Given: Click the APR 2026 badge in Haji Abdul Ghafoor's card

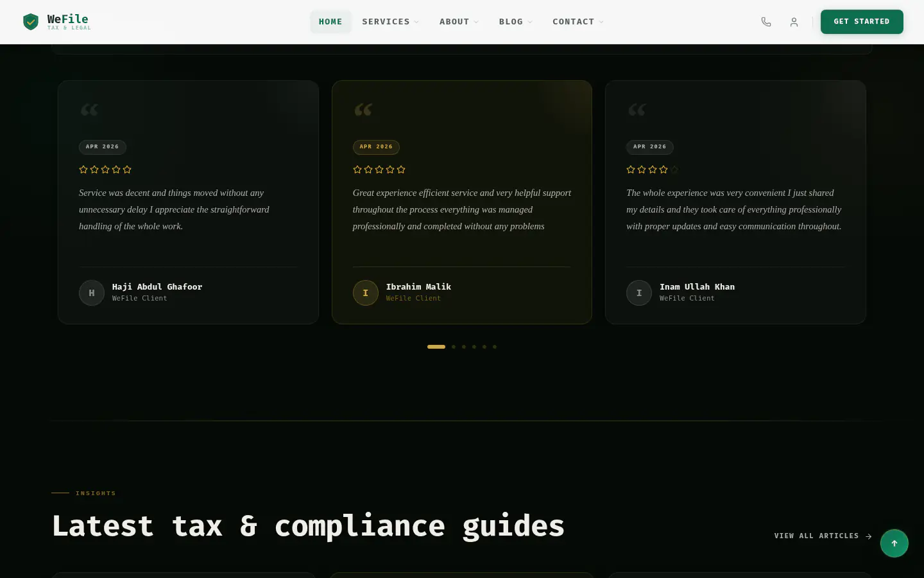Looking at the screenshot, I should [x=103, y=147].
